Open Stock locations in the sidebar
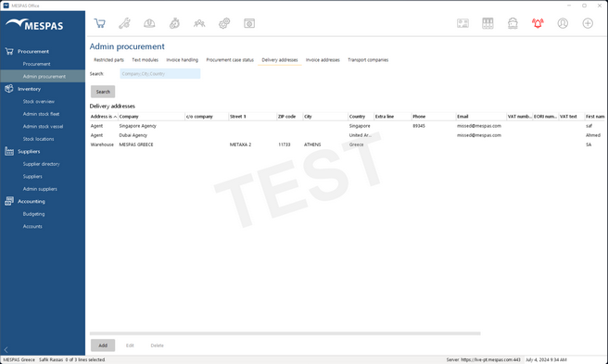 (38, 139)
